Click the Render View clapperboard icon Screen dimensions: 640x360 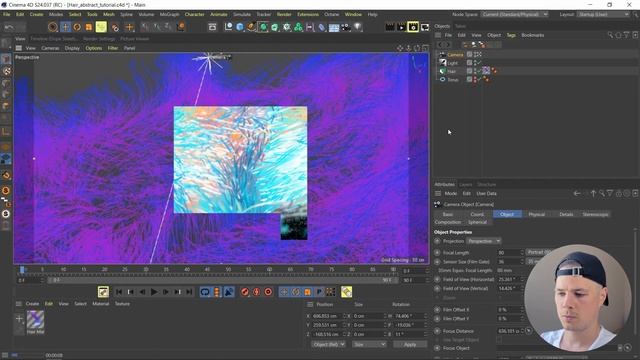coord(390,27)
